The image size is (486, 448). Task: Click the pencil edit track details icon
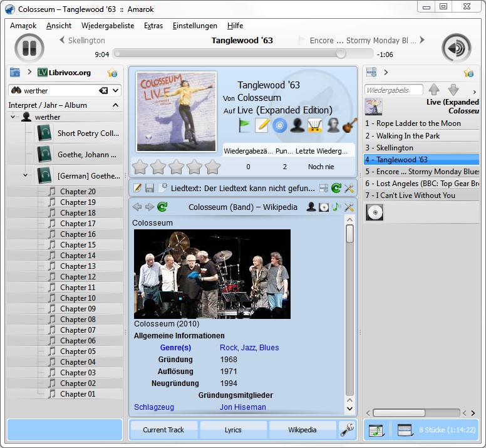coord(262,125)
